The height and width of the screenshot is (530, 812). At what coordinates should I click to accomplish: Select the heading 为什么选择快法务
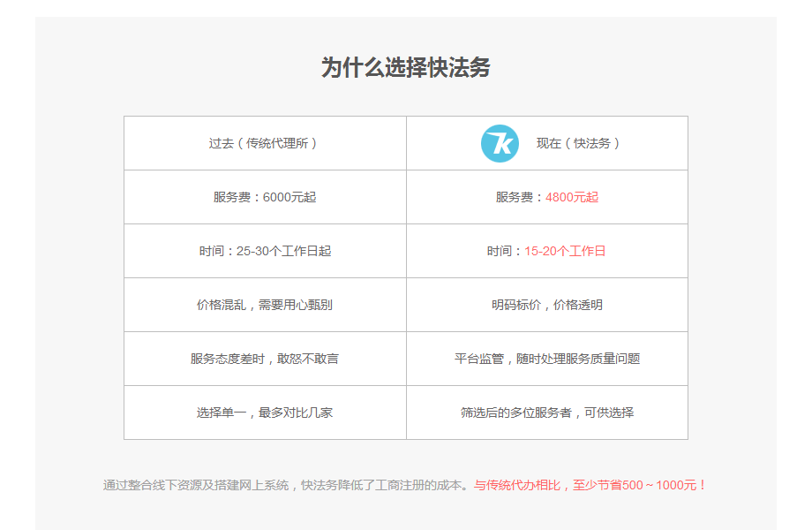click(x=405, y=67)
